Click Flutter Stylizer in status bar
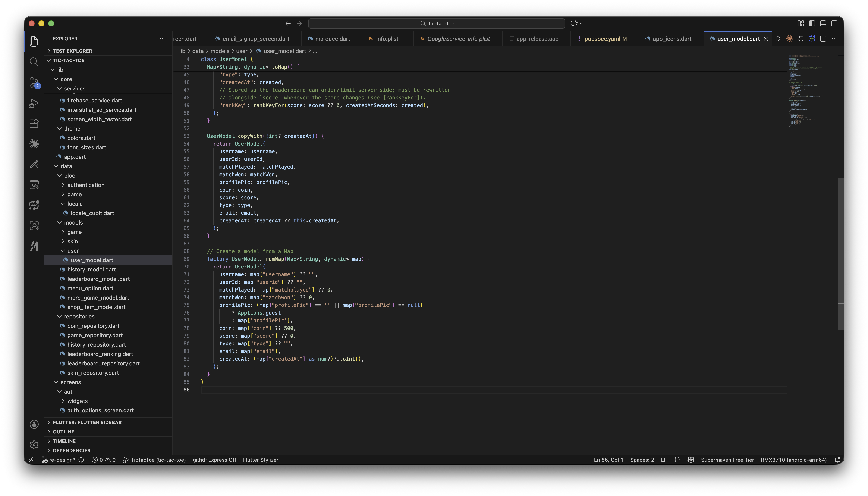The width and height of the screenshot is (868, 496). [x=261, y=460]
